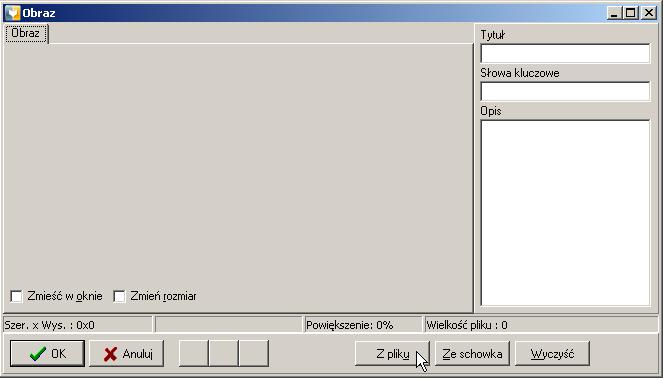
Task: Click the Wielkość pliku : 0 status
Action: click(541, 325)
